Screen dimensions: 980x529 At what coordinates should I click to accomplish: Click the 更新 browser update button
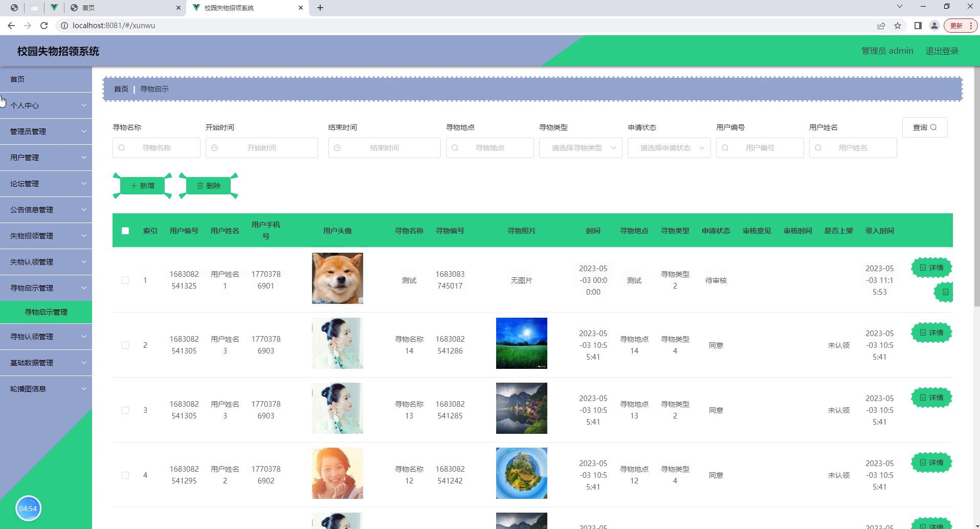960,26
